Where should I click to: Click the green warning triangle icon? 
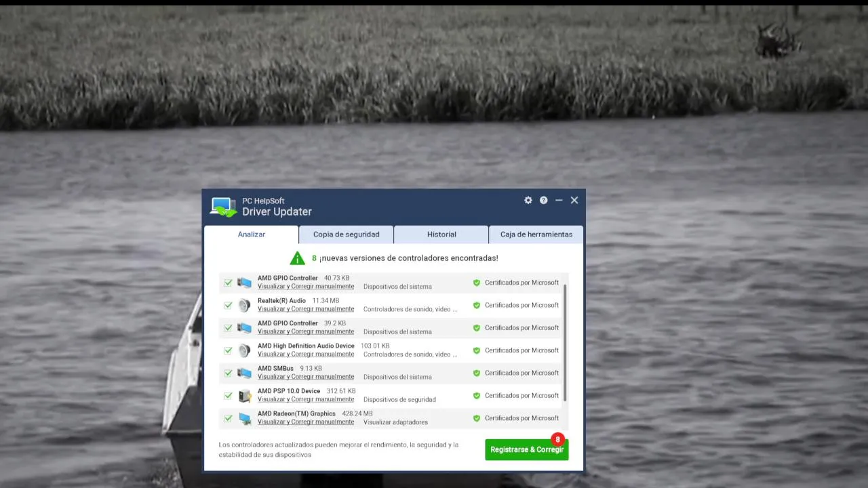click(297, 258)
